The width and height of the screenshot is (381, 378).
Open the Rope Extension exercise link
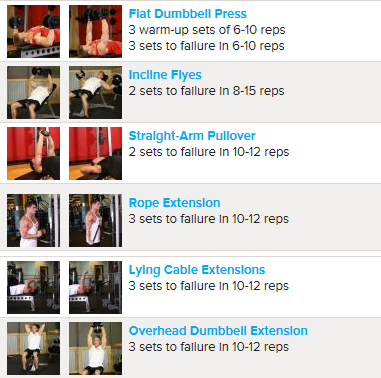pyautogui.click(x=174, y=203)
